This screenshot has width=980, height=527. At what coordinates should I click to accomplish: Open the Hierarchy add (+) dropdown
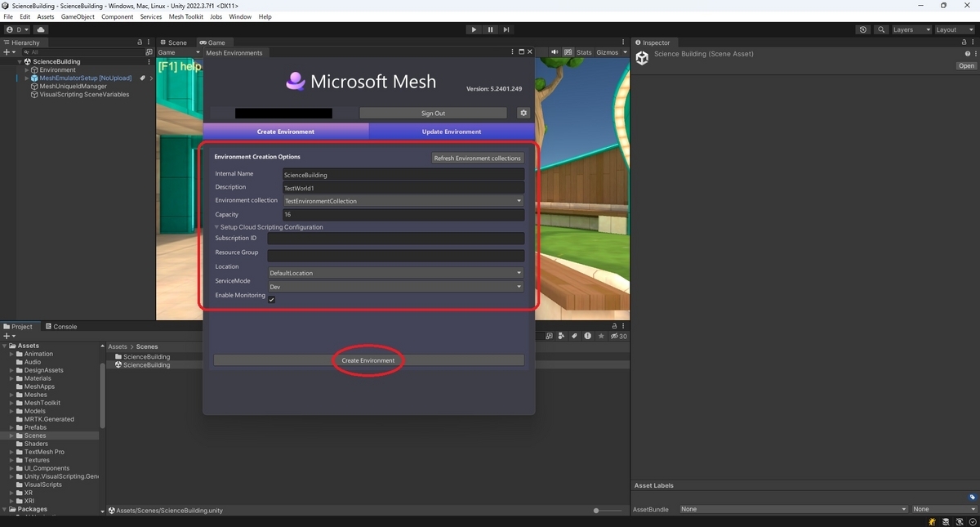coord(10,52)
